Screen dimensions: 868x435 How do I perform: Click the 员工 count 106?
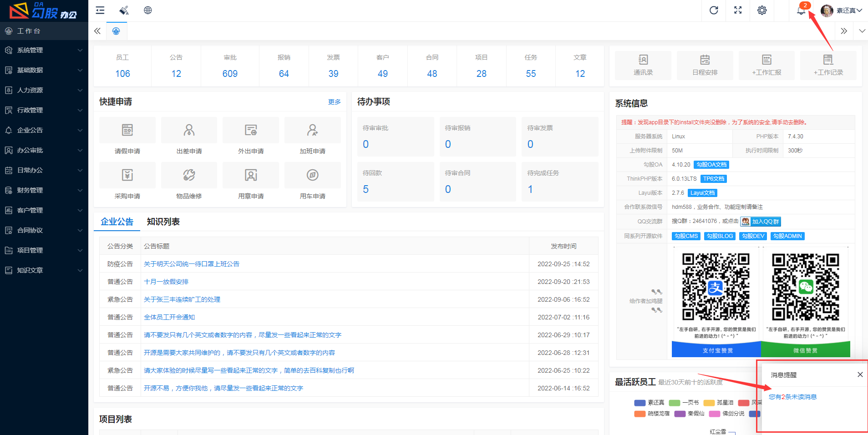click(x=122, y=74)
